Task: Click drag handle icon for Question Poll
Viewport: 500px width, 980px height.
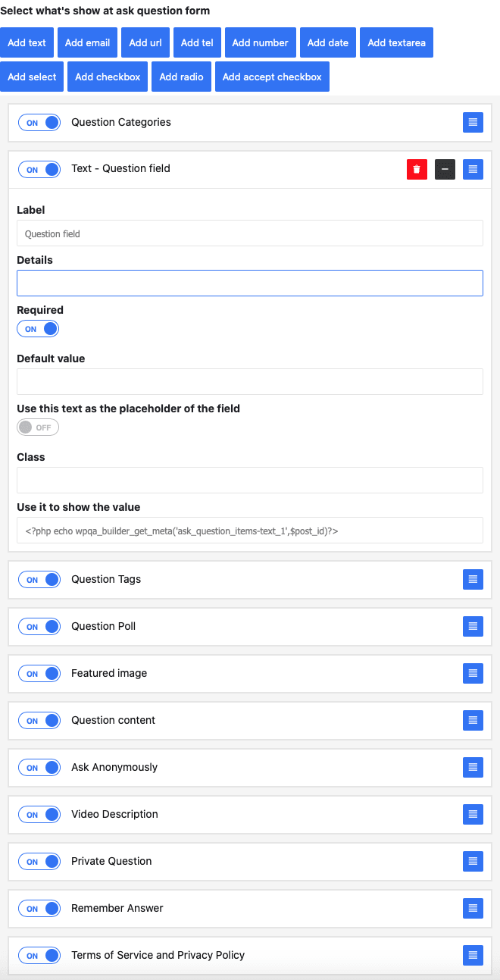Action: pos(473,626)
